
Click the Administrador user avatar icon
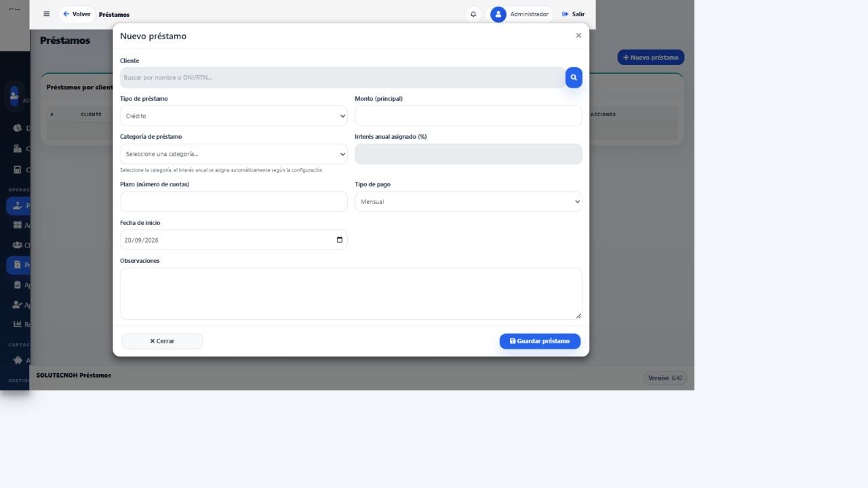(498, 14)
